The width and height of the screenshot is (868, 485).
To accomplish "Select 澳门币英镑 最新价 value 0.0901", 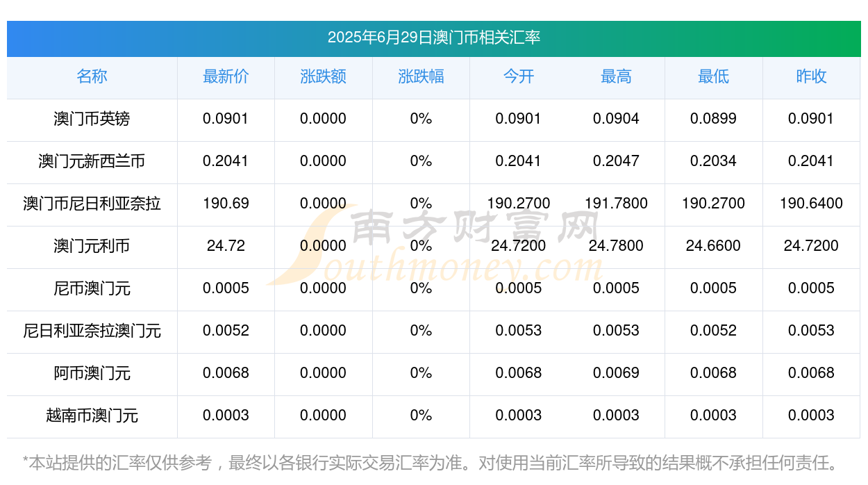I will 226,119.
